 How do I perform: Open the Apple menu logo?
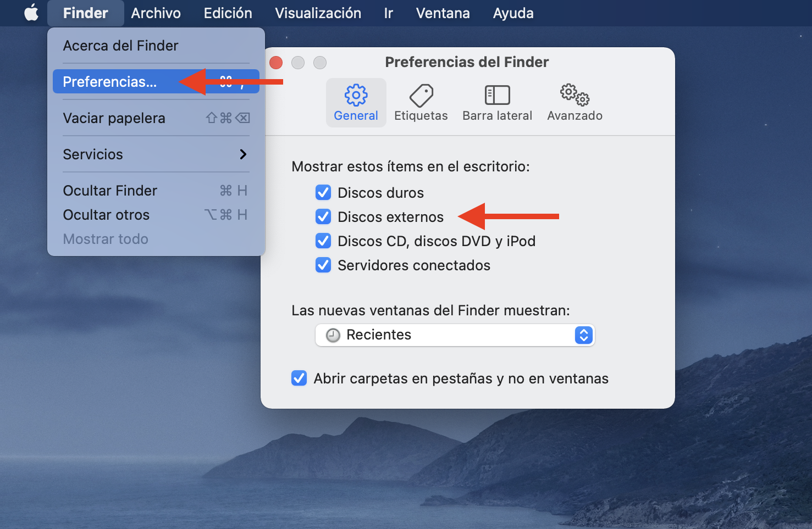(31, 13)
